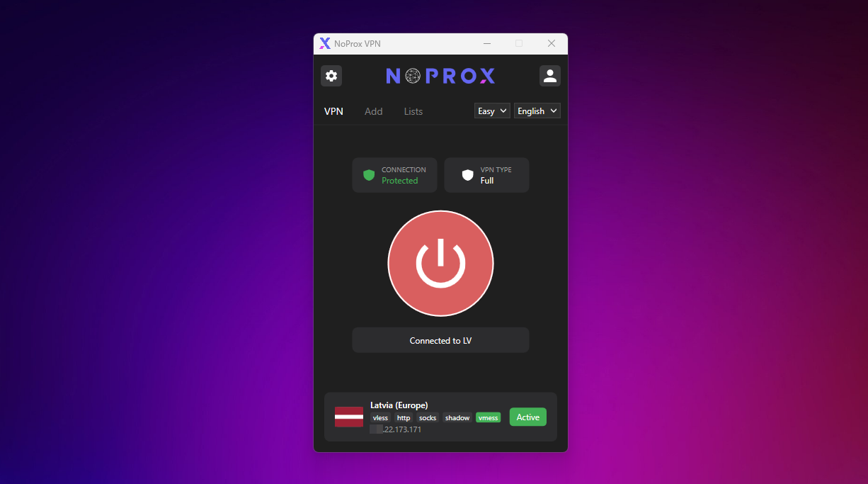Click the Connected to LV status bar
The width and height of the screenshot is (868, 484).
(x=440, y=340)
